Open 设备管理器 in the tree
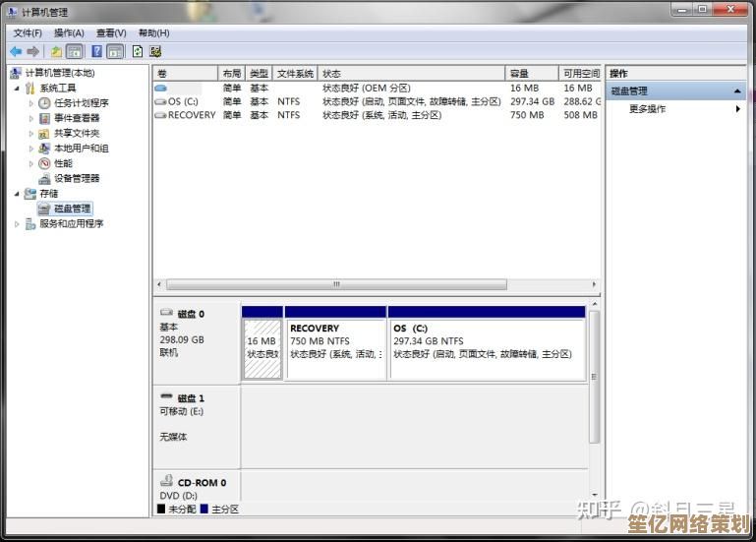Image resolution: width=756 pixels, height=542 pixels. point(77,178)
